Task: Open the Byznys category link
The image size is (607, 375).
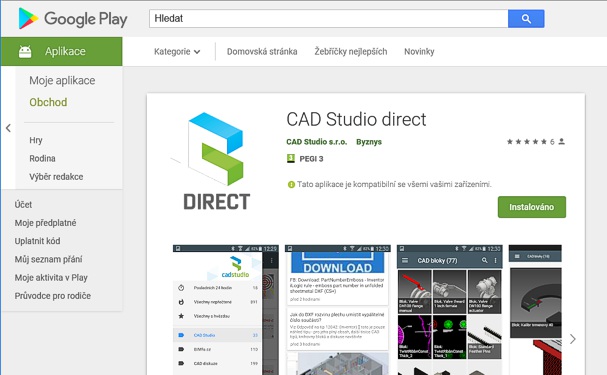Action: [x=369, y=142]
